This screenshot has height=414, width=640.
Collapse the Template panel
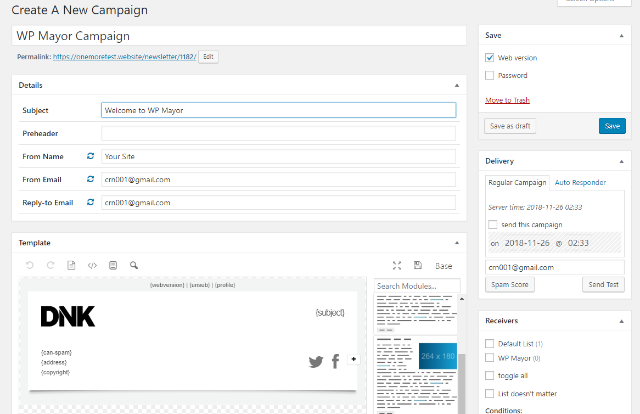[457, 243]
